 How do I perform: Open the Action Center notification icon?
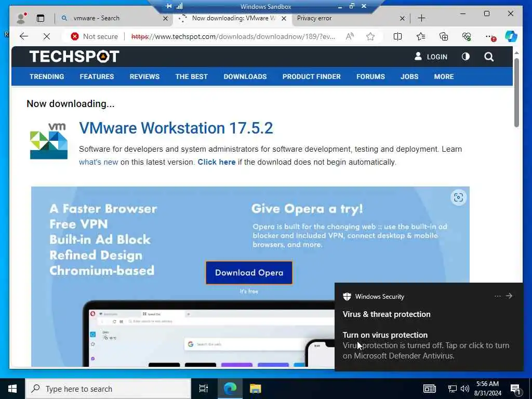pos(515,390)
